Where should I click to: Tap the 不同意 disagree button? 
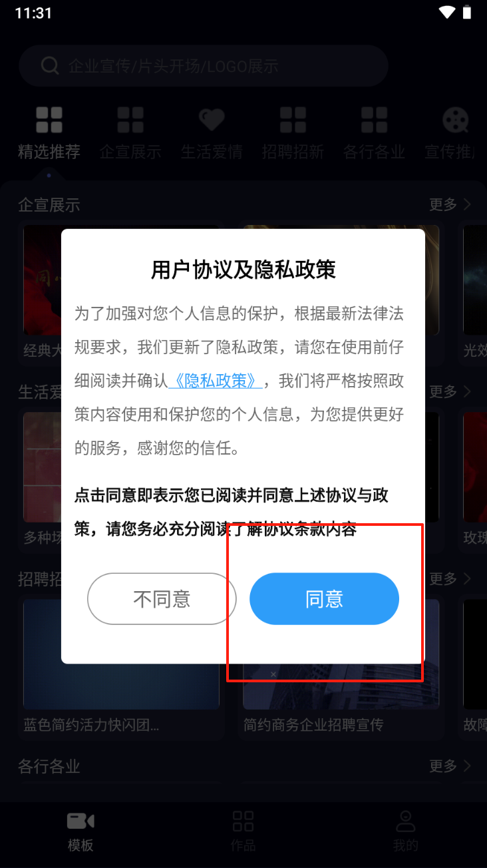coord(162,599)
